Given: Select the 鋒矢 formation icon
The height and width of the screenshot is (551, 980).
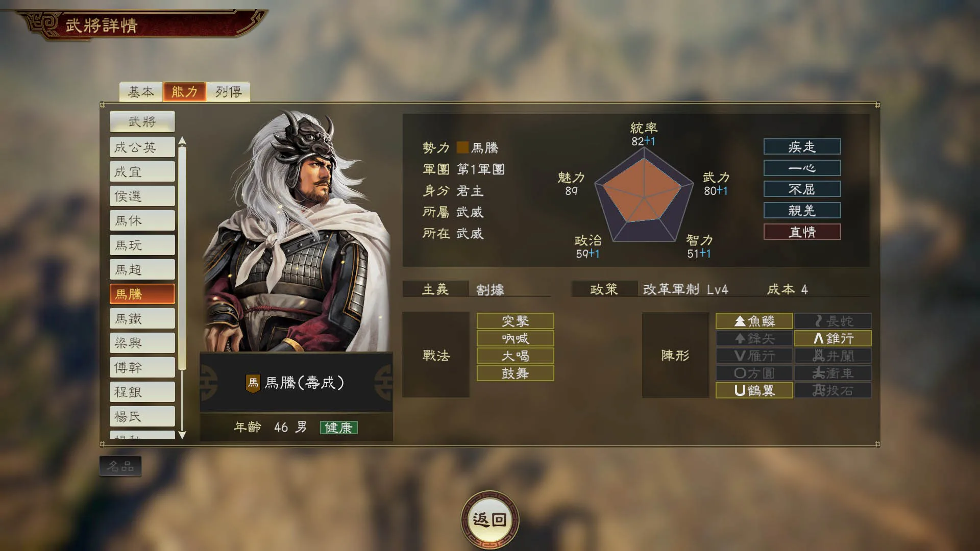Looking at the screenshot, I should [x=740, y=338].
